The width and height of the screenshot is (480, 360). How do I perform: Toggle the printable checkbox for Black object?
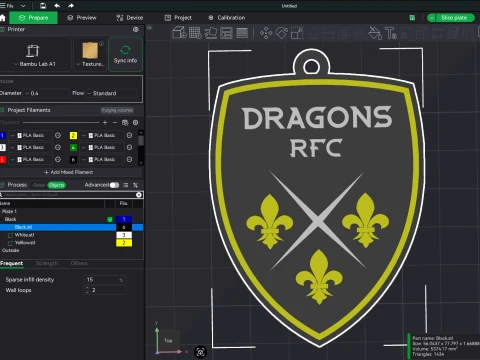click(x=110, y=219)
